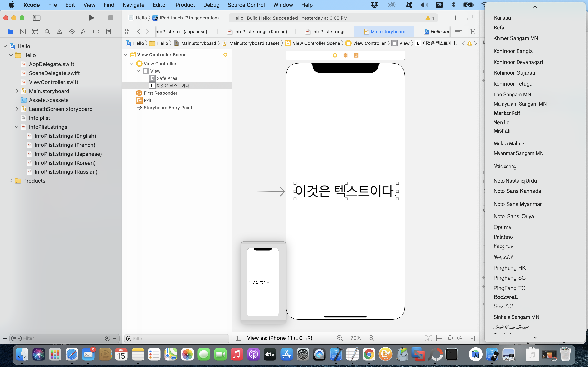Collapse the InfoPlist.strings group

pos(17,127)
